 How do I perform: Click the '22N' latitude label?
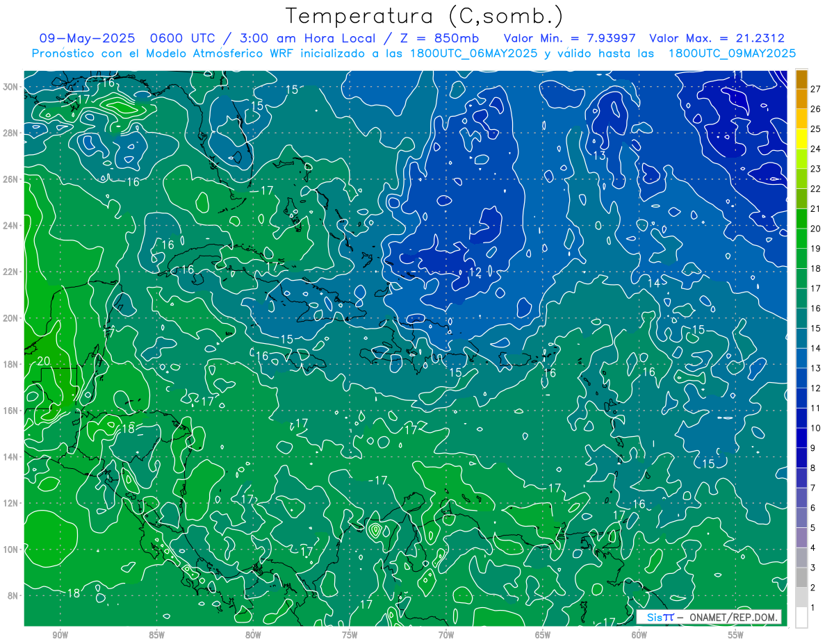11,272
